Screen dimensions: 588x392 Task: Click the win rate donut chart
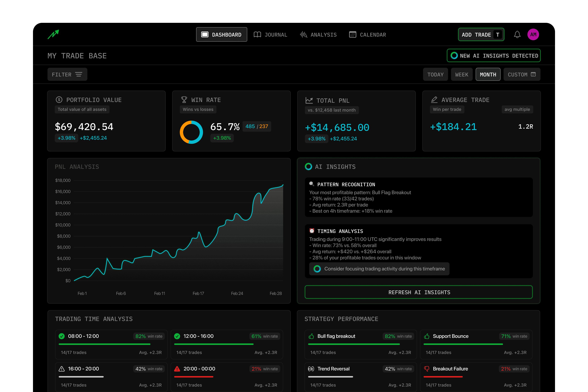(191, 132)
